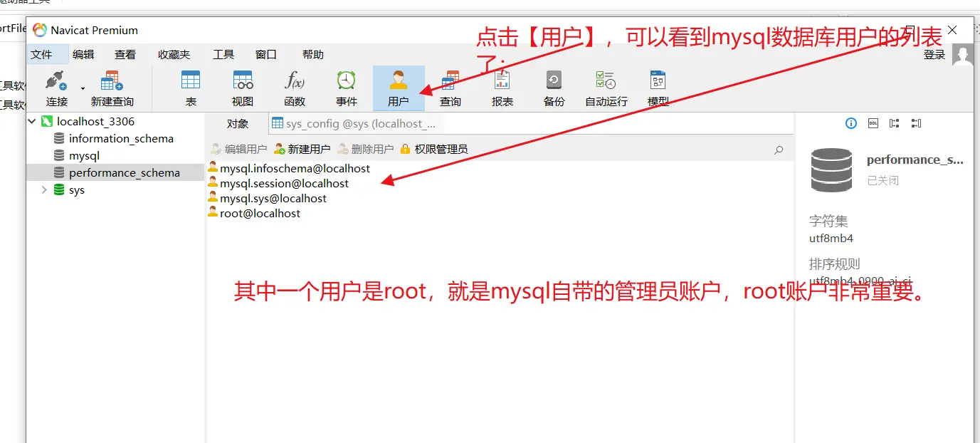Open the 帮助 menu
Image resolution: width=980 pixels, height=443 pixels.
click(313, 54)
